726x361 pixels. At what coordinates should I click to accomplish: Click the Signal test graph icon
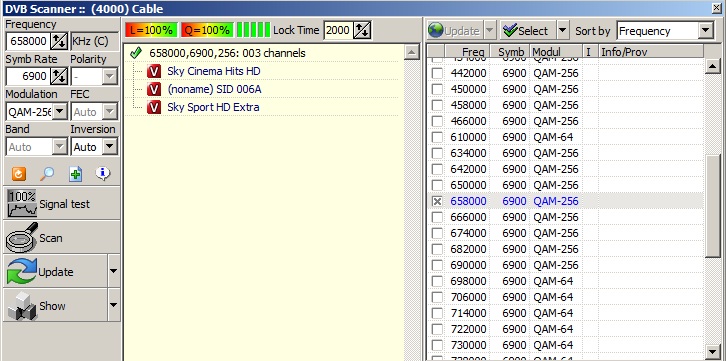(x=22, y=204)
